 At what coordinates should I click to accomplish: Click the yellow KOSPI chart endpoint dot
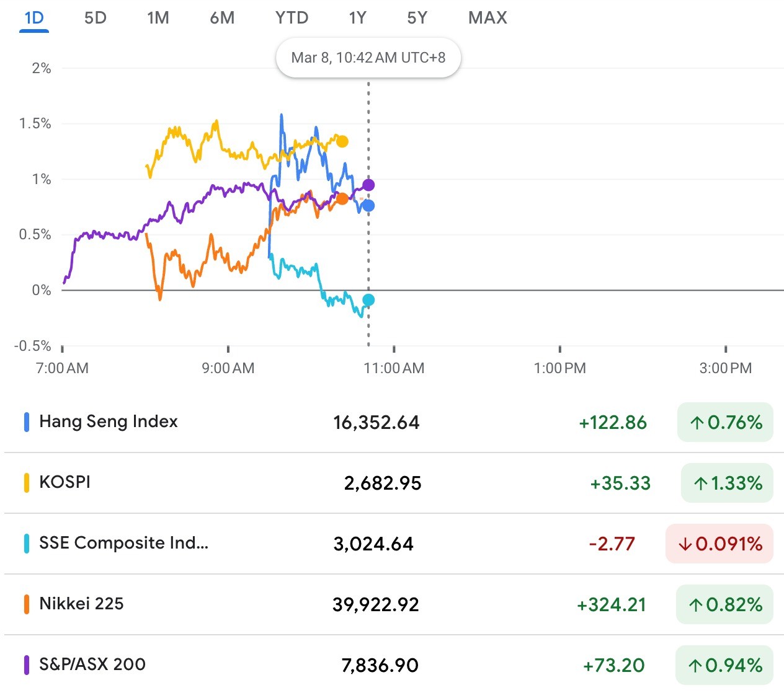click(x=342, y=141)
